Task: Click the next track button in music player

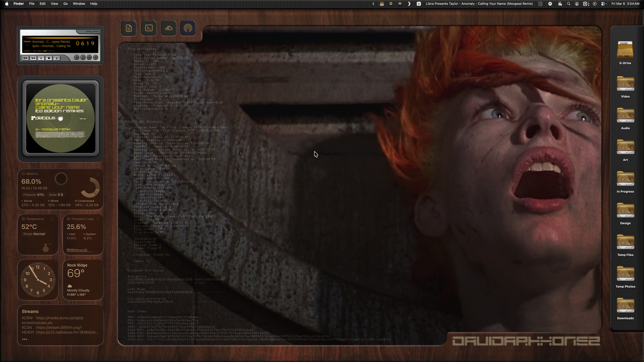Action: (x=33, y=58)
